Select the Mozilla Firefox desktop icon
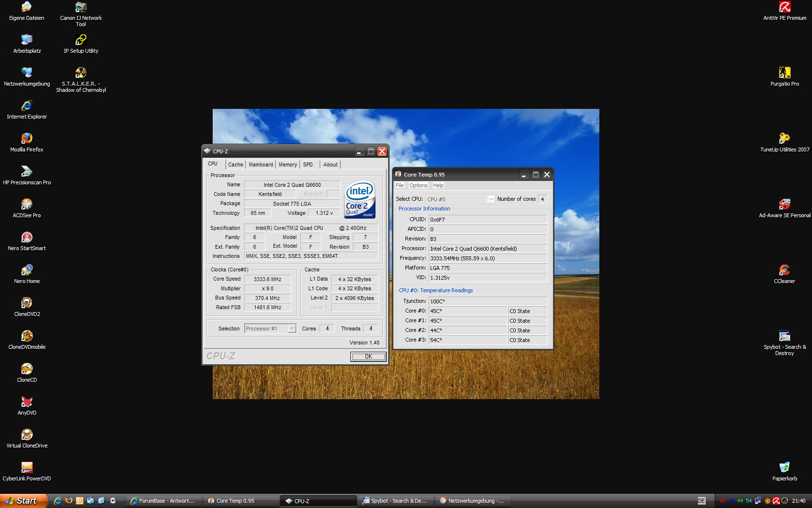The height and width of the screenshot is (508, 812). 27,138
